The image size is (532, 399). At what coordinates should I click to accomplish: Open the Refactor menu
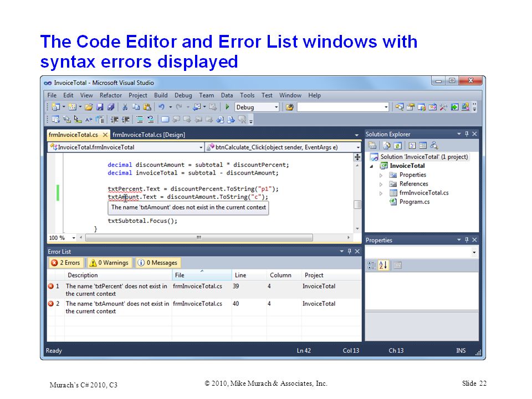coord(111,95)
